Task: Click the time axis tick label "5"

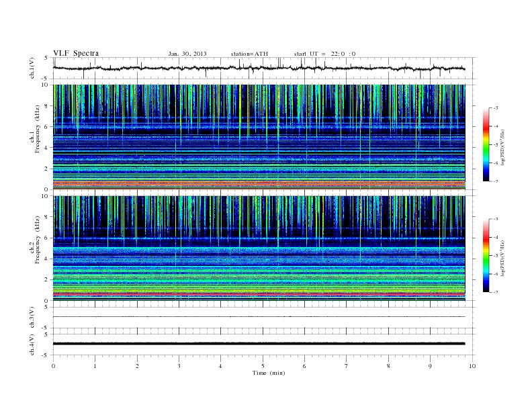Action: click(x=263, y=366)
